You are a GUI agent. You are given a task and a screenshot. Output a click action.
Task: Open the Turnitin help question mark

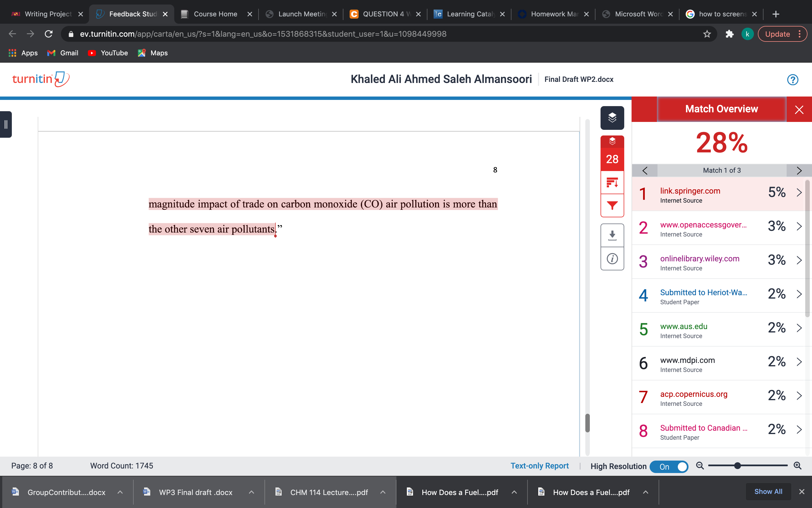[x=793, y=80]
